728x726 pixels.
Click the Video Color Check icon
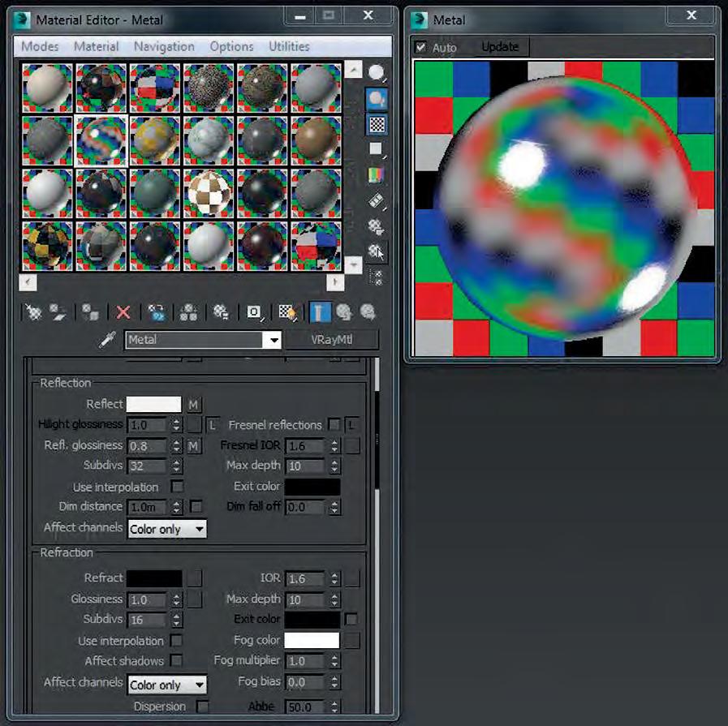[x=377, y=175]
